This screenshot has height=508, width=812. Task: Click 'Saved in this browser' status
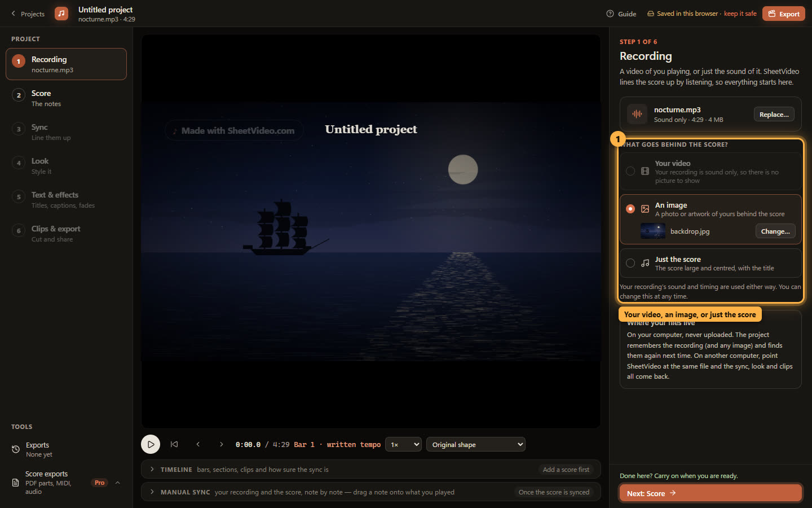tap(687, 14)
